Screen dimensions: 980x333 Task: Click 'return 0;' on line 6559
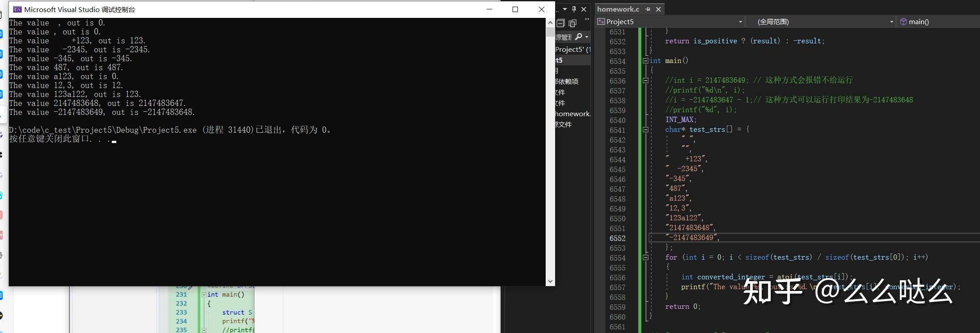click(683, 306)
